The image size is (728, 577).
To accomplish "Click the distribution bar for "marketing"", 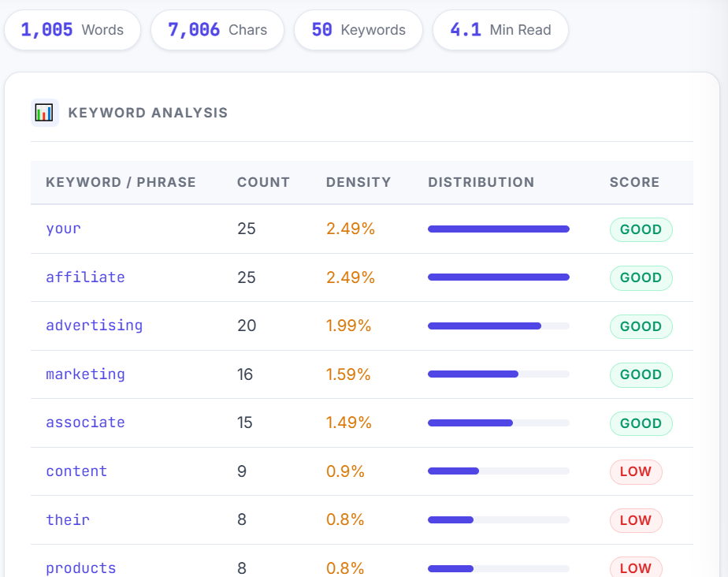I will point(499,374).
